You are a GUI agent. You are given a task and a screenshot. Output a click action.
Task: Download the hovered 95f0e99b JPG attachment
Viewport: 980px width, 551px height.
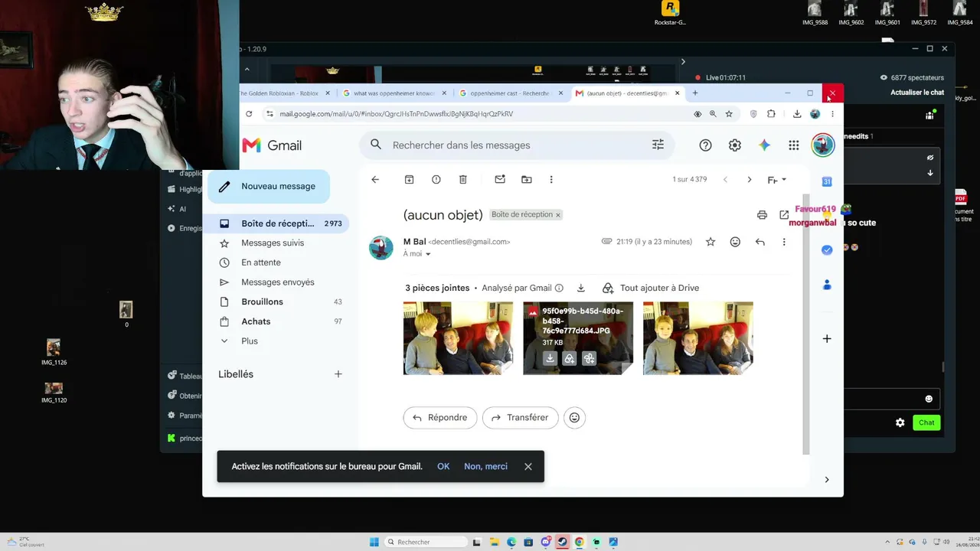(x=550, y=358)
